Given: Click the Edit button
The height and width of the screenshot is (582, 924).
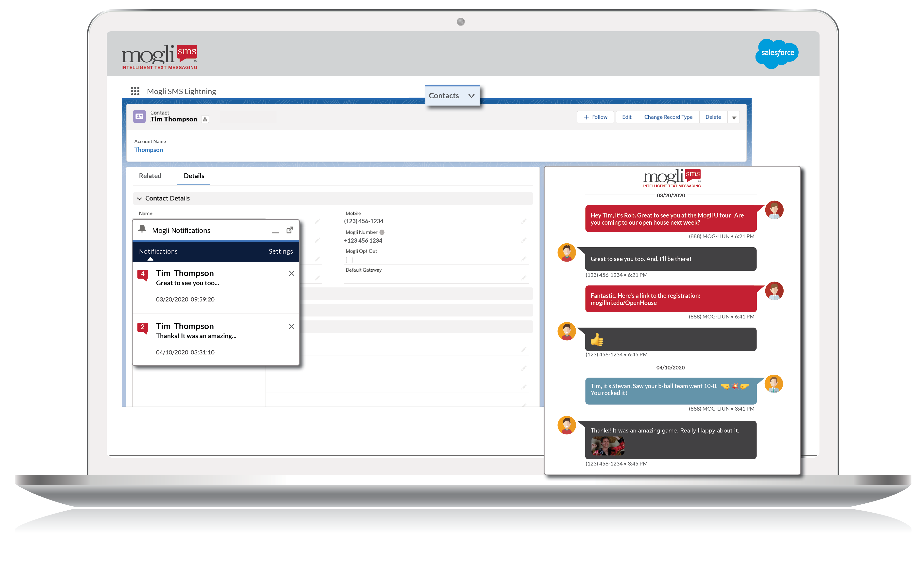Looking at the screenshot, I should coord(627,117).
